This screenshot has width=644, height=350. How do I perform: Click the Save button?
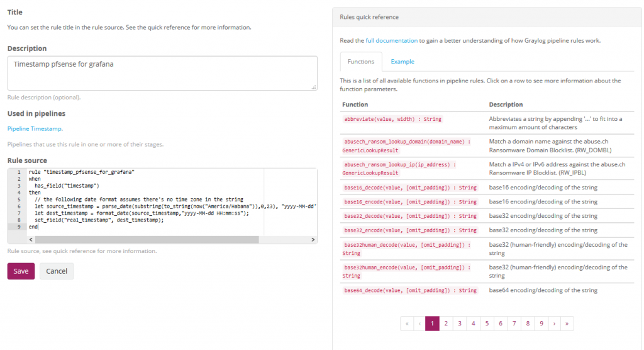click(21, 271)
